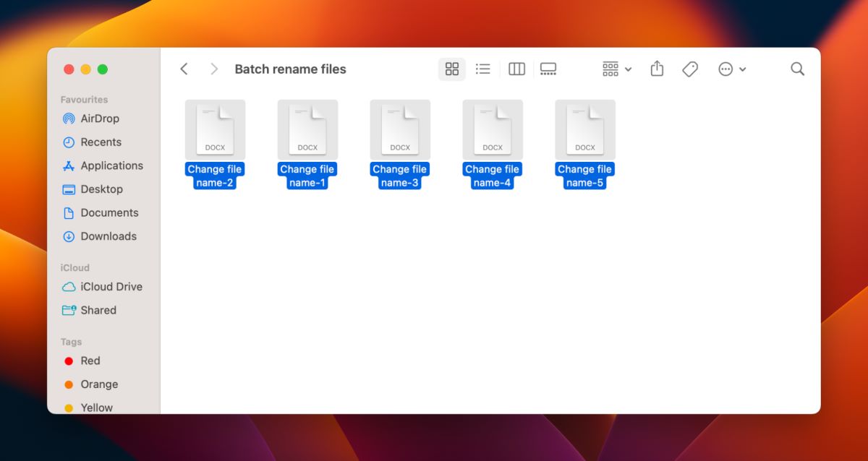Switch to column view
The width and height of the screenshot is (868, 461).
pos(516,69)
